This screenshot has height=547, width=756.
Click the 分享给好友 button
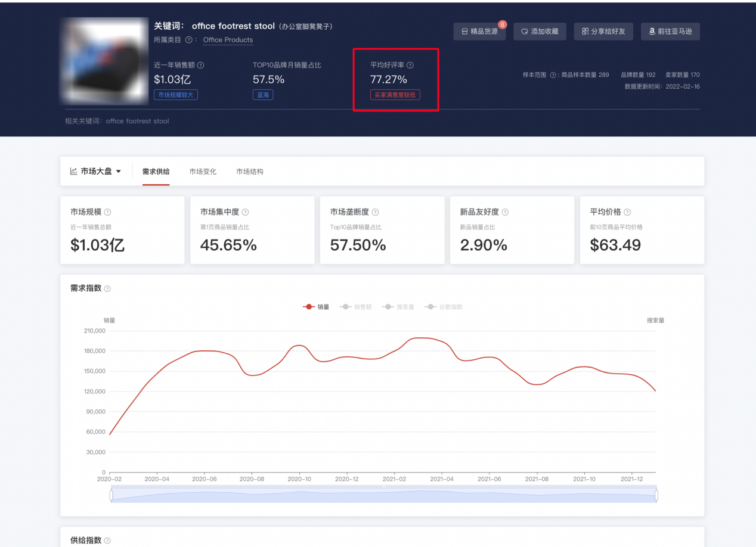[x=603, y=32]
